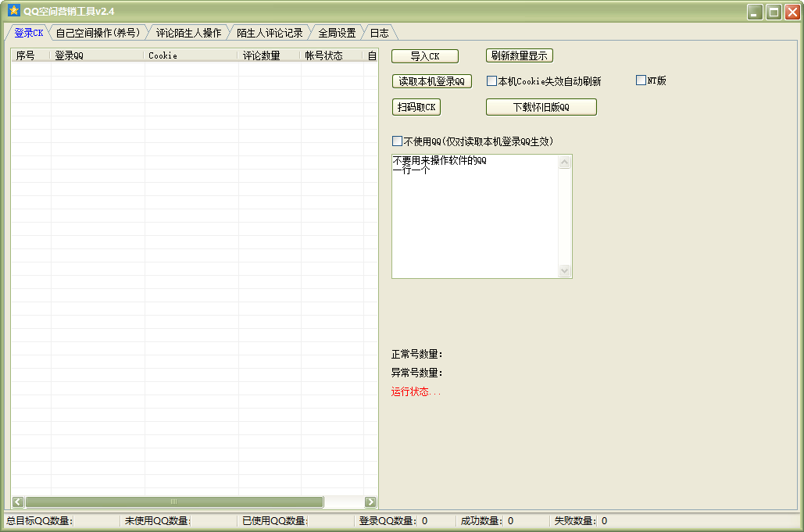The width and height of the screenshot is (804, 532).
Task: Click 读取本机登录QQ button
Action: point(432,81)
